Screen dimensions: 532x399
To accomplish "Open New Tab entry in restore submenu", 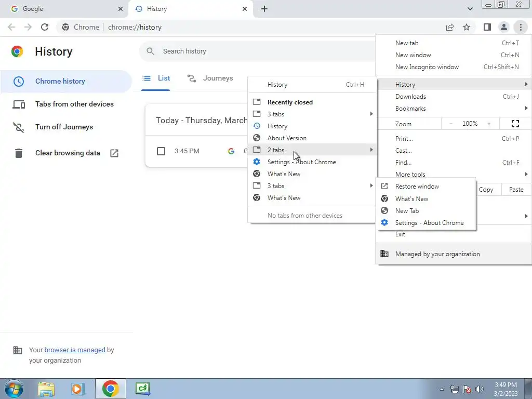I will [426, 211].
